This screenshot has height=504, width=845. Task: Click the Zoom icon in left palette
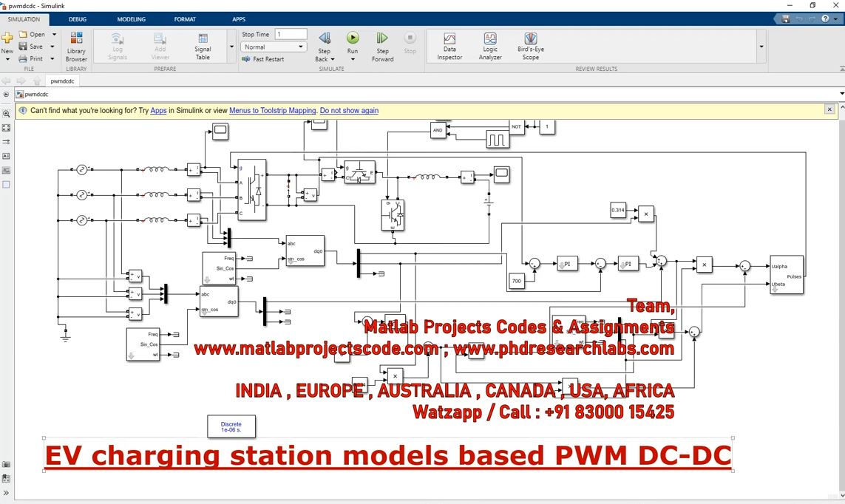[7, 114]
